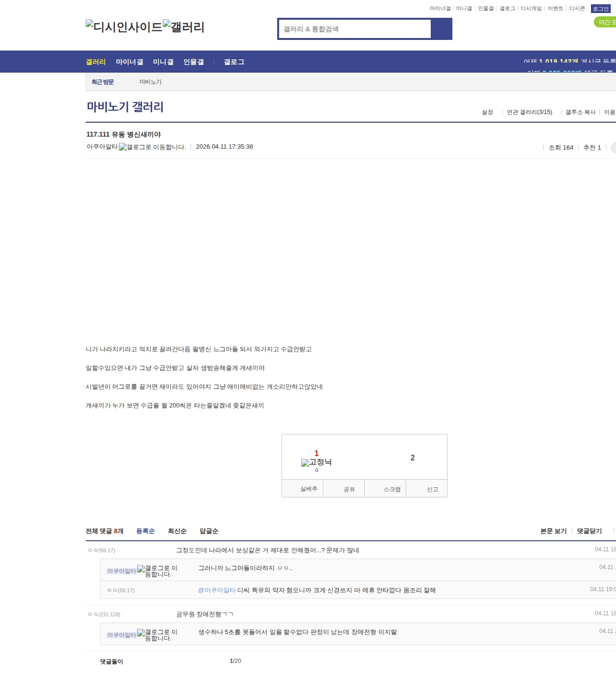Click the 조회 164 view count
The image size is (616, 687).
click(x=561, y=148)
